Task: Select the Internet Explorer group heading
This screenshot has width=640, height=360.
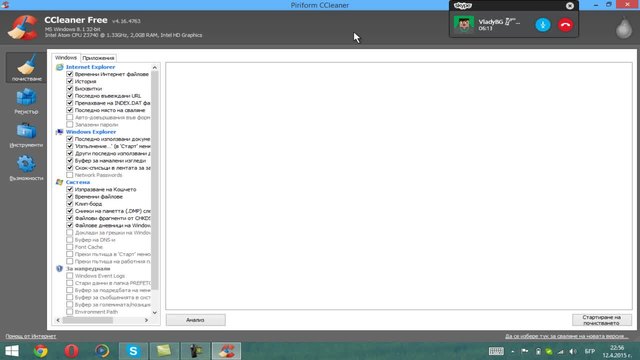Action: tap(91, 67)
